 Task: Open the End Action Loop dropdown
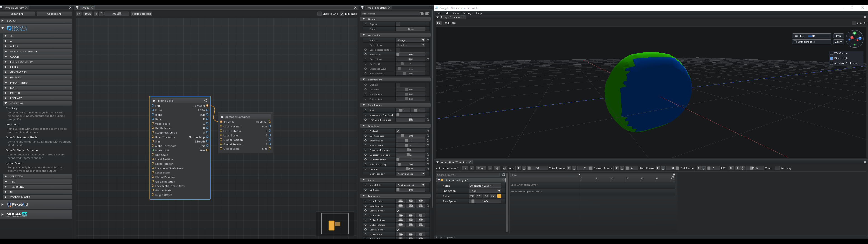[485, 191]
